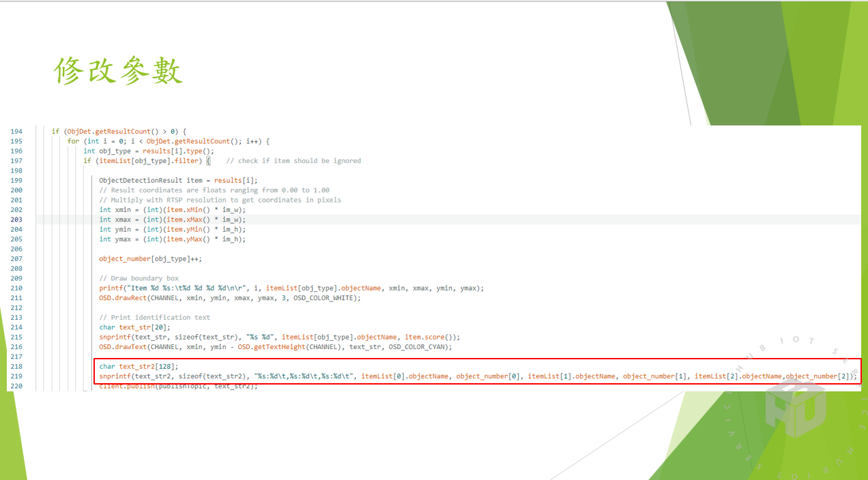Image resolution: width=868 pixels, height=480 pixels.
Task: Select line number 211 in the gutter
Action: click(x=16, y=298)
